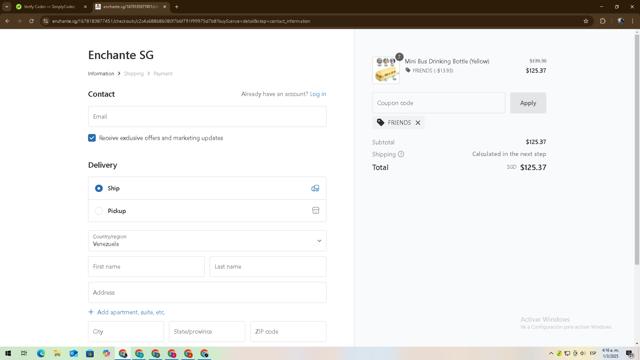
Task: Open the notification center icon
Action: tap(630, 353)
